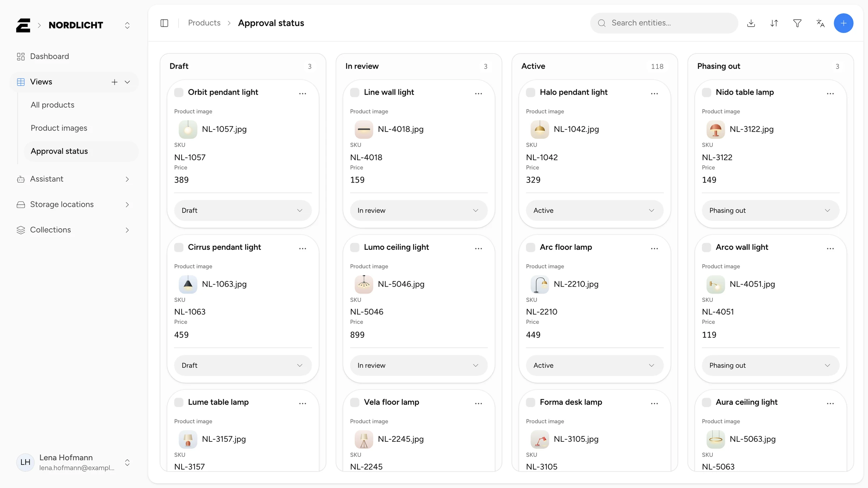Open more options for Aura ceiling light
The image size is (868, 488).
tap(830, 403)
